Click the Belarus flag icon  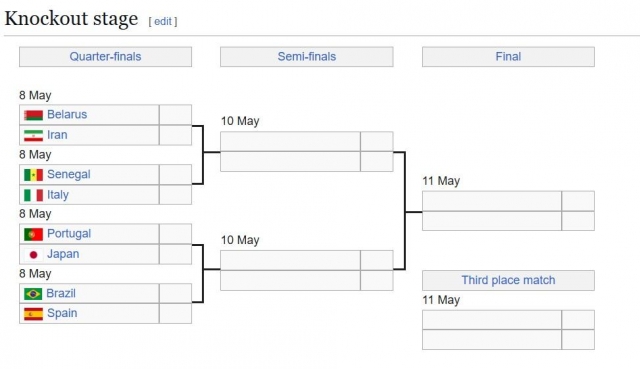tap(33, 115)
